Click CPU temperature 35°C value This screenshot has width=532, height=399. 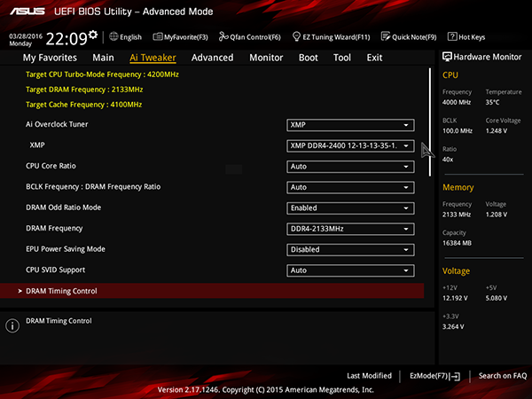[492, 102]
